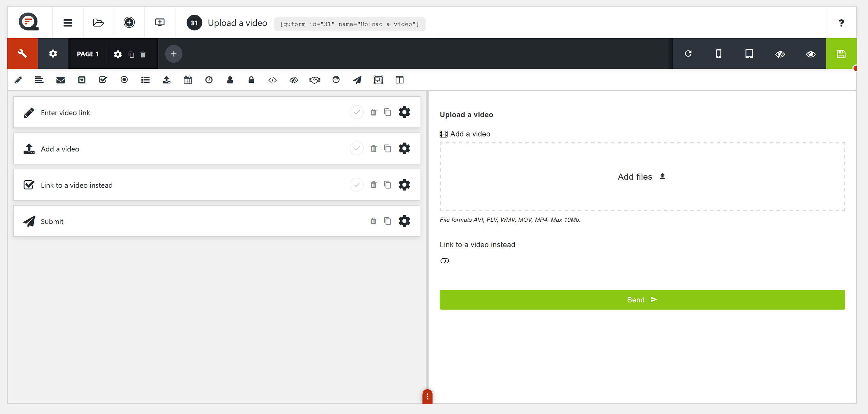
Task: Switch preview to tablet size
Action: (749, 54)
